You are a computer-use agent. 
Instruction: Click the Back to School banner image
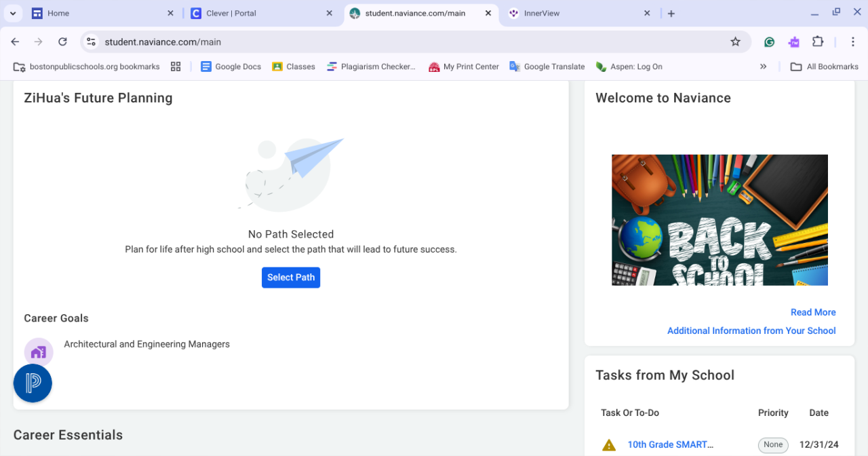pyautogui.click(x=719, y=220)
